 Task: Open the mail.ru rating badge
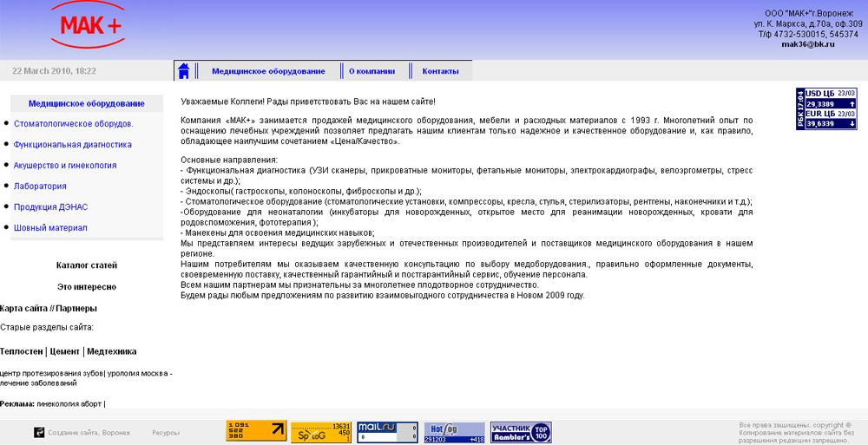click(x=387, y=432)
